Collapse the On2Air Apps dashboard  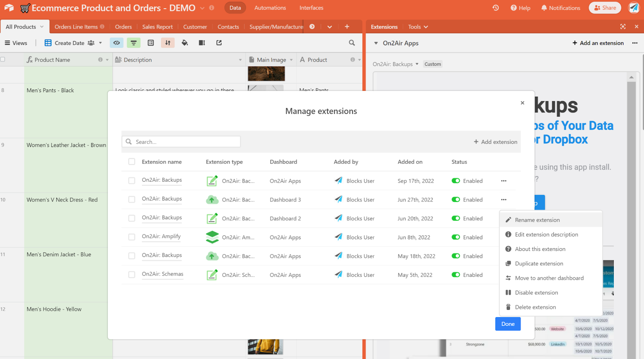(376, 43)
